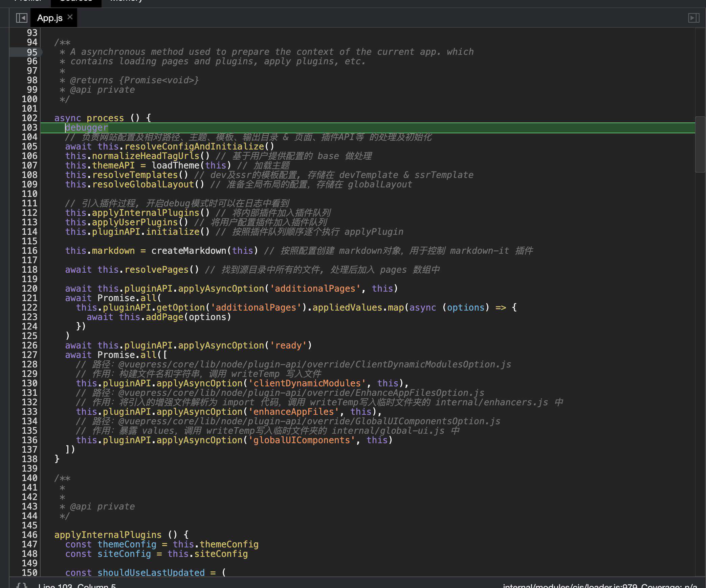The height and width of the screenshot is (588, 706).
Task: Click line number 95 in the gutter
Action: (32, 52)
